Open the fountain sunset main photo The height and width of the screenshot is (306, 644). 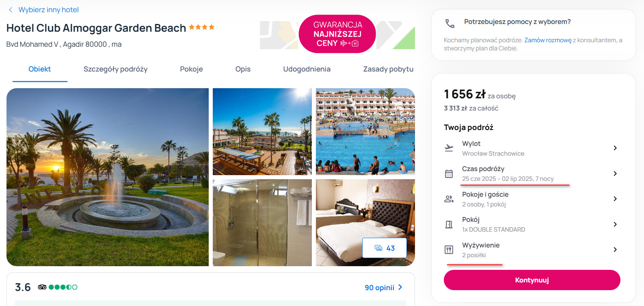tap(108, 177)
